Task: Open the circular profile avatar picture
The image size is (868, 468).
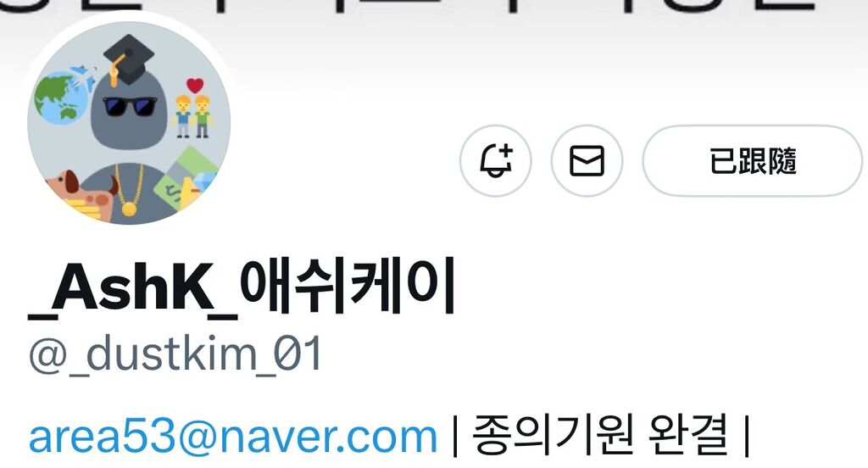Action: (x=129, y=123)
